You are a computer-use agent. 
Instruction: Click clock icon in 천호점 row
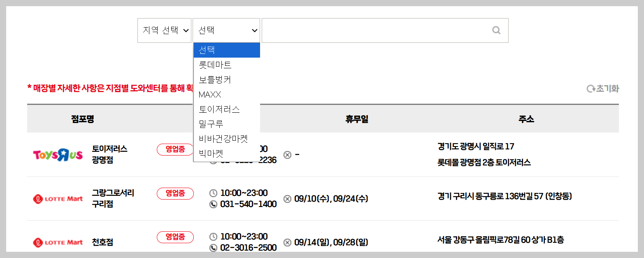pos(213,237)
